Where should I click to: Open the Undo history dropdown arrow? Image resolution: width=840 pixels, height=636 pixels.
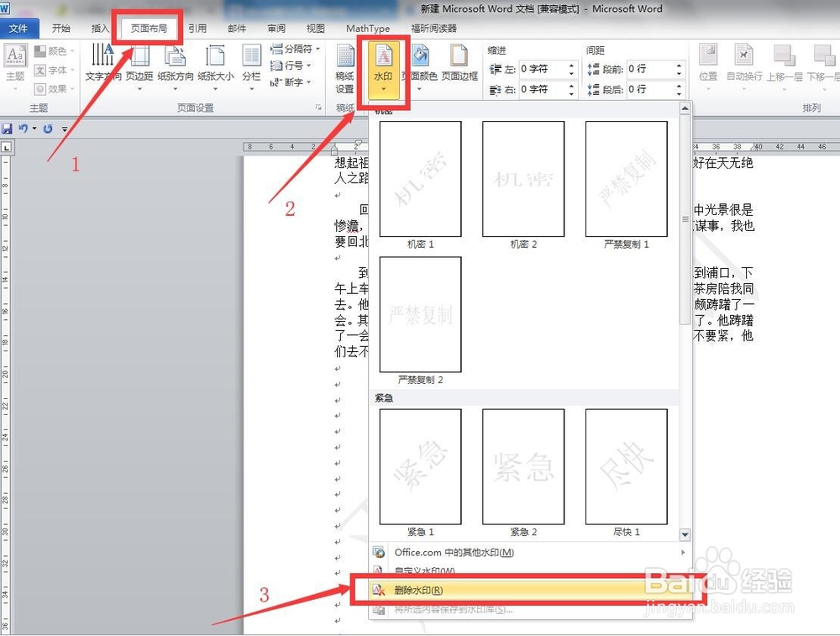[x=34, y=129]
